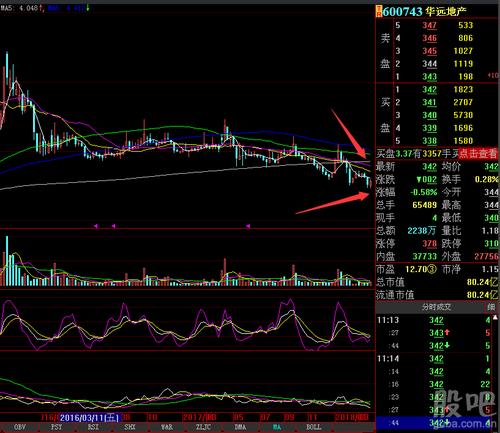The height and width of the screenshot is (433, 500).
Task: Switch indicator to OBV tab
Action: (x=20, y=427)
